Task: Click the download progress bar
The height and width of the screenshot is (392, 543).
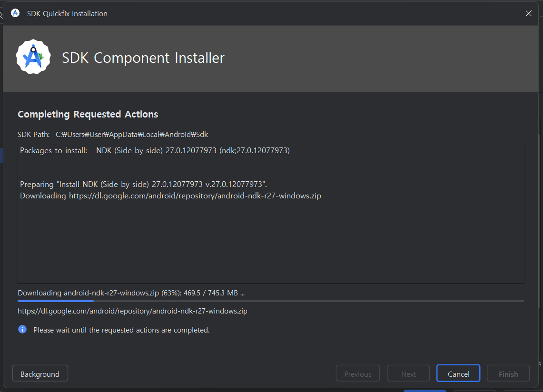Action: (x=271, y=301)
